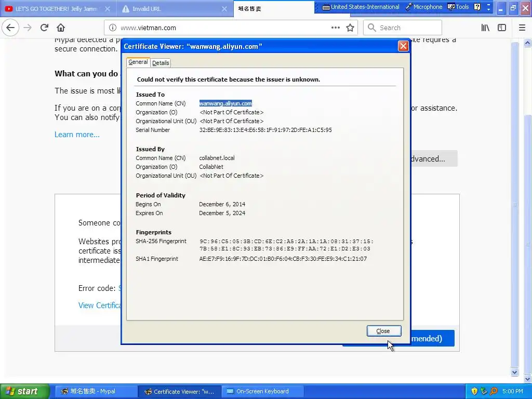Click the highlighted wanwang.aliyun.com common name
The image size is (532, 399).
pyautogui.click(x=225, y=103)
